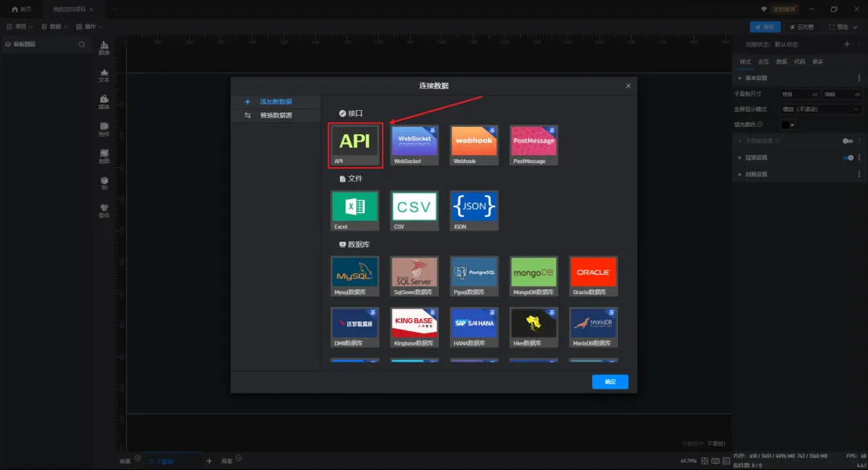Open the 预览 preview dropdown

point(842,27)
